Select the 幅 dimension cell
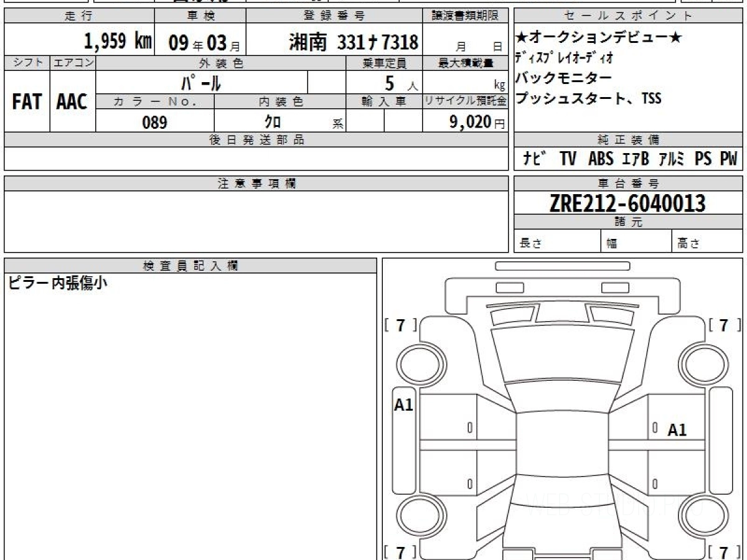 636,241
